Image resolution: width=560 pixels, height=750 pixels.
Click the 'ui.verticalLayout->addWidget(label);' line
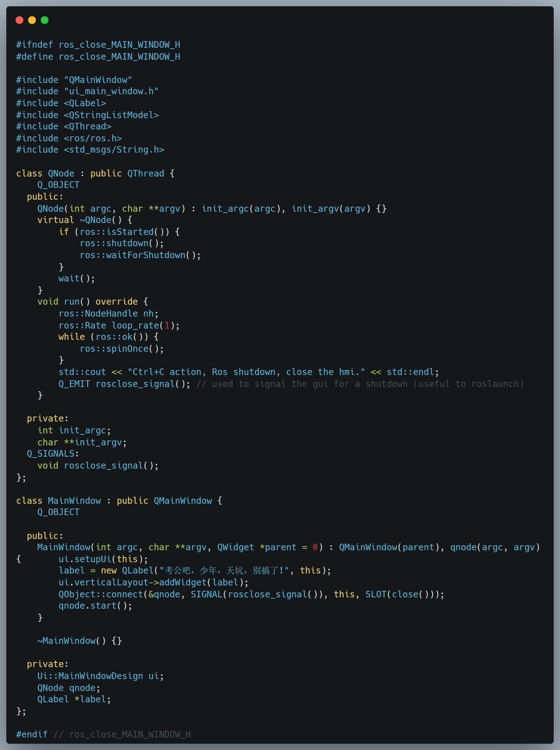click(x=154, y=583)
